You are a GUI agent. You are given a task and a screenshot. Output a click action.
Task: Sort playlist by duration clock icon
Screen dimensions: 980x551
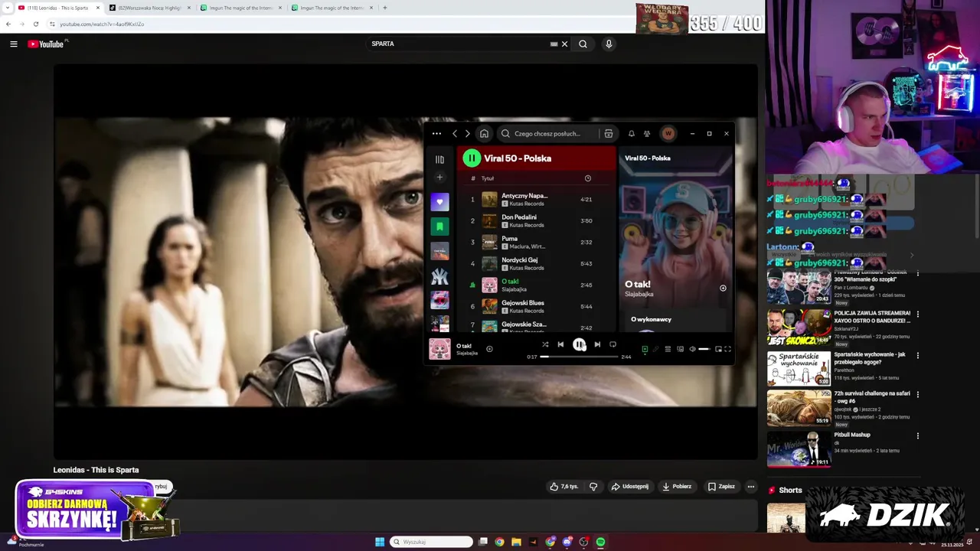[588, 178]
